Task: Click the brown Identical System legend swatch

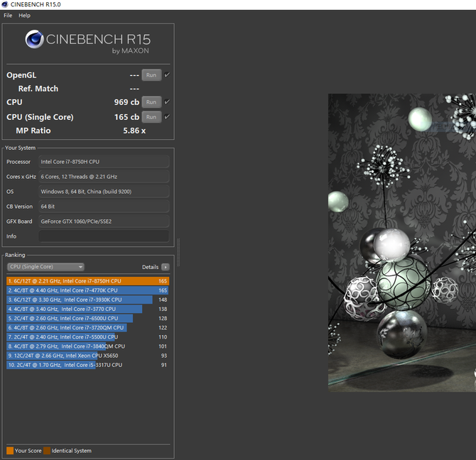Action: [x=47, y=451]
